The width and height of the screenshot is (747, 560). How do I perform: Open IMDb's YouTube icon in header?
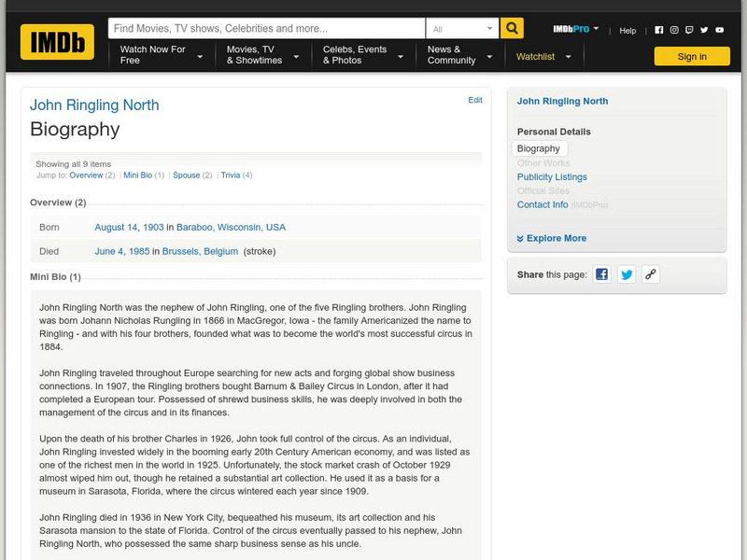coord(719,30)
